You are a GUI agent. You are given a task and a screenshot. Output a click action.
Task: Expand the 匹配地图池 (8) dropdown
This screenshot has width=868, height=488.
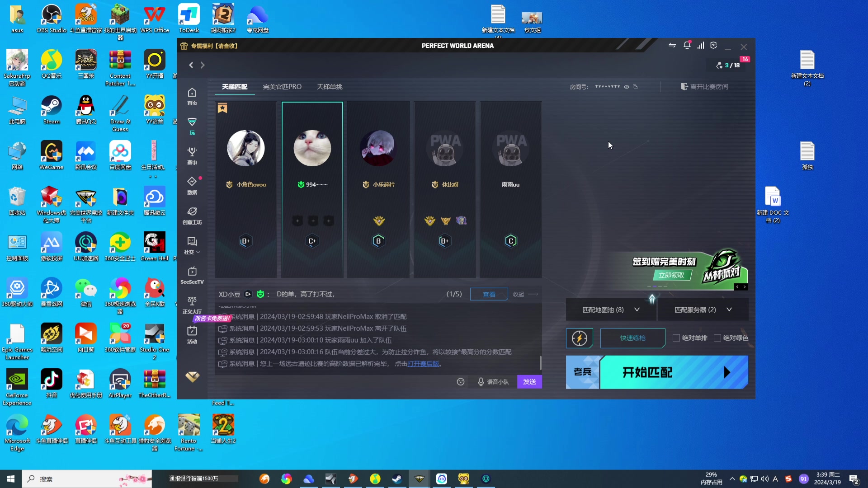pos(610,310)
